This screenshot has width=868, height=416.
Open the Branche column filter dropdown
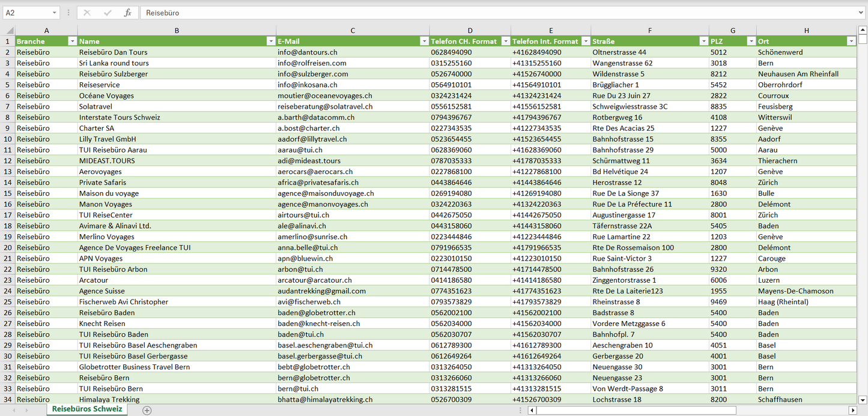(72, 41)
